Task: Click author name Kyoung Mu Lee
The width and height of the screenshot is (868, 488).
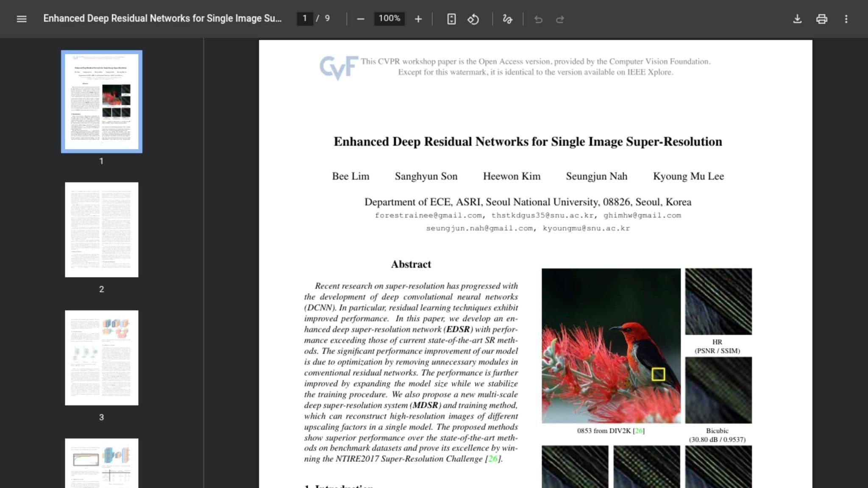Action: point(688,176)
